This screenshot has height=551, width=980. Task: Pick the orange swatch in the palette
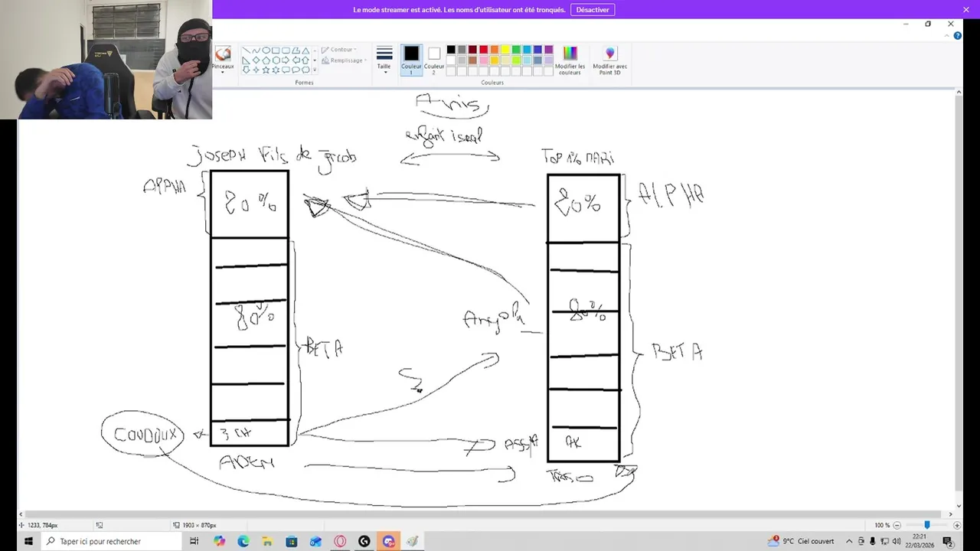click(495, 50)
